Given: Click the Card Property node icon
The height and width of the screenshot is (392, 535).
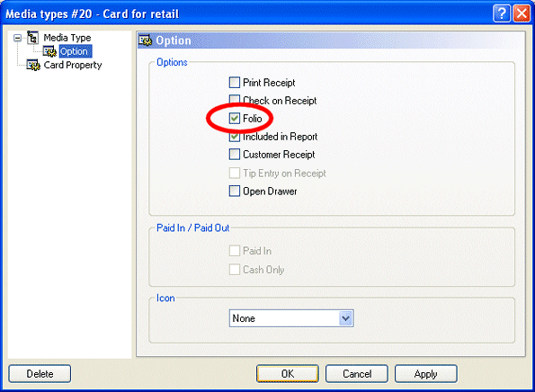Looking at the screenshot, I should pyautogui.click(x=34, y=65).
